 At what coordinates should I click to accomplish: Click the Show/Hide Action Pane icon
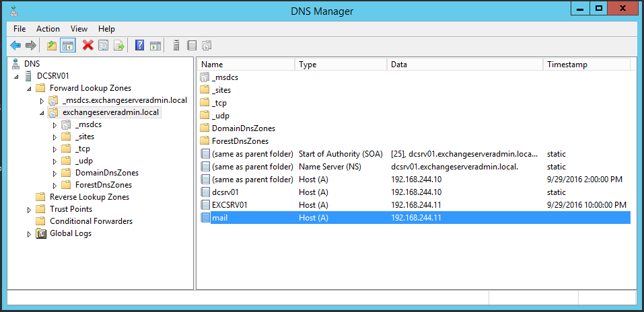(155, 46)
